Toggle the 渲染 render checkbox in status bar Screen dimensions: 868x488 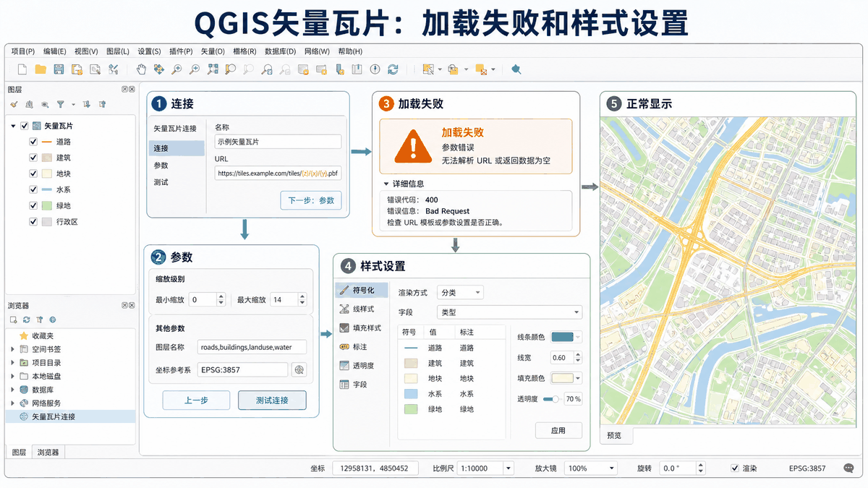pos(735,468)
